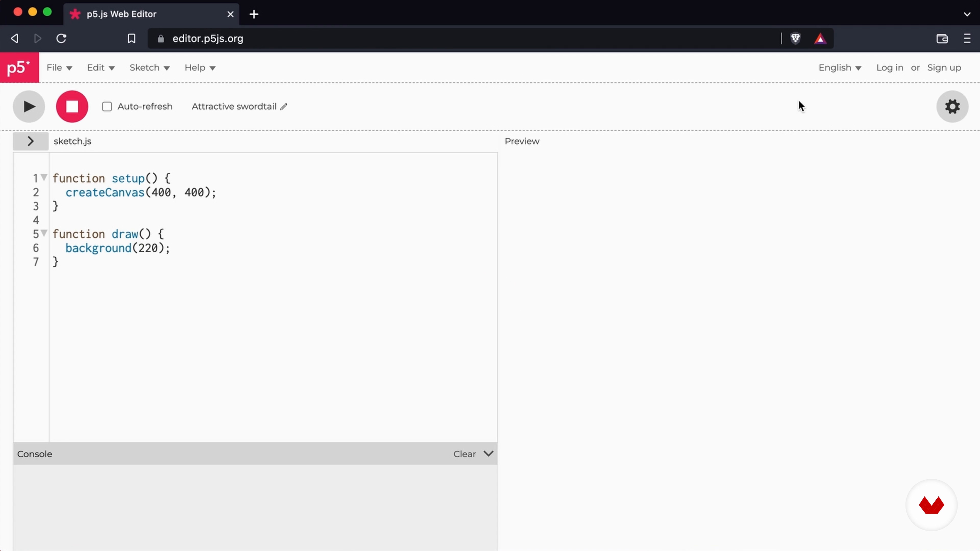The width and height of the screenshot is (980, 551).
Task: Select the p5.js Web Editor tab
Action: tap(151, 15)
